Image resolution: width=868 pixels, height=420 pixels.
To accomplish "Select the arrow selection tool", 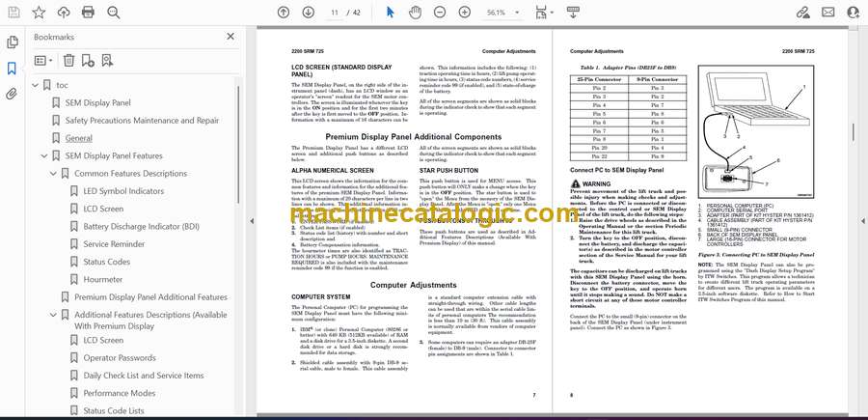I will (391, 13).
